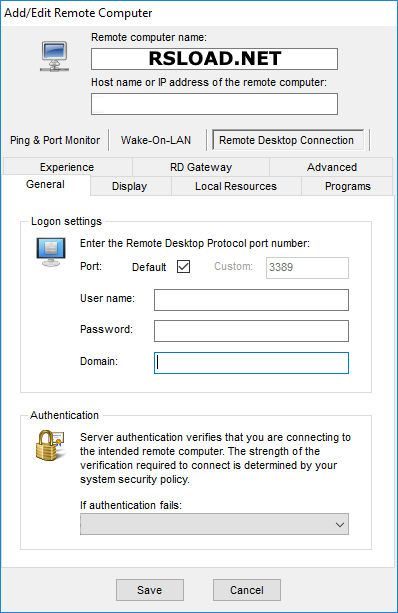
Task: Focus the User name input field
Action: tap(251, 300)
